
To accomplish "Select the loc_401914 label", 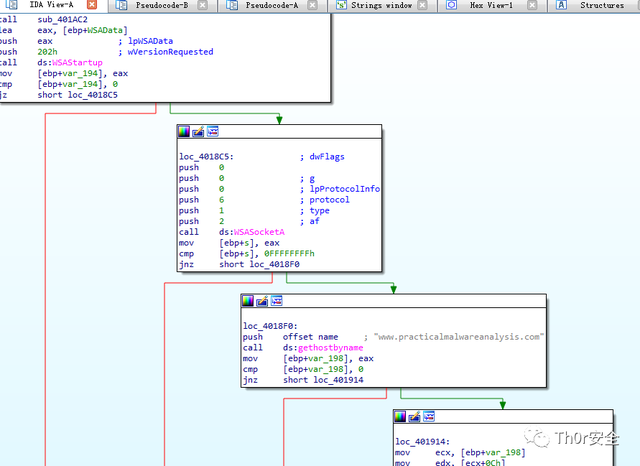I will click(x=422, y=442).
